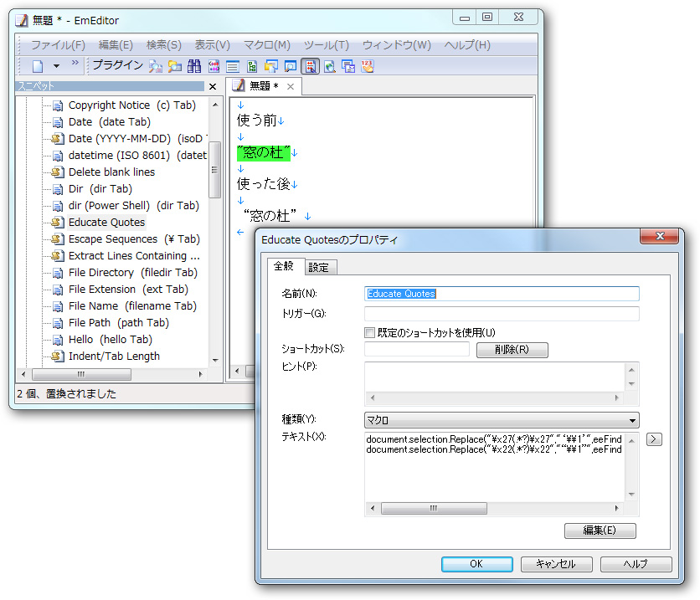Select the 無題 document tab

click(x=263, y=85)
